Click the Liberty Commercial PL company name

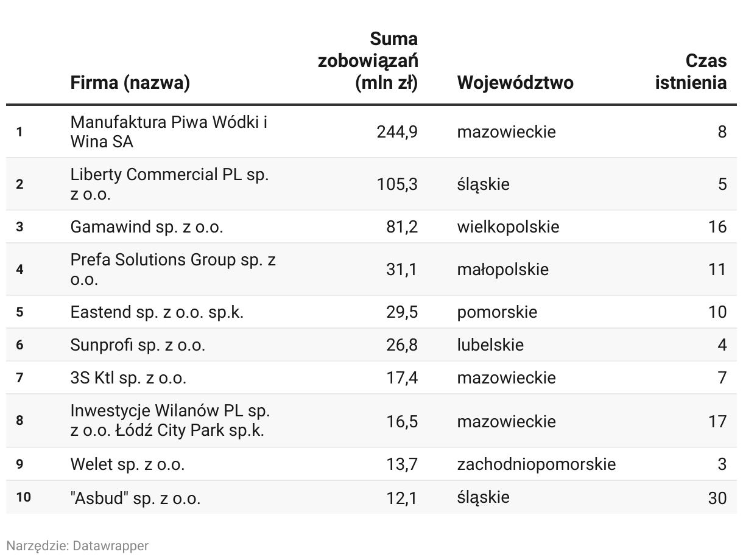170,184
